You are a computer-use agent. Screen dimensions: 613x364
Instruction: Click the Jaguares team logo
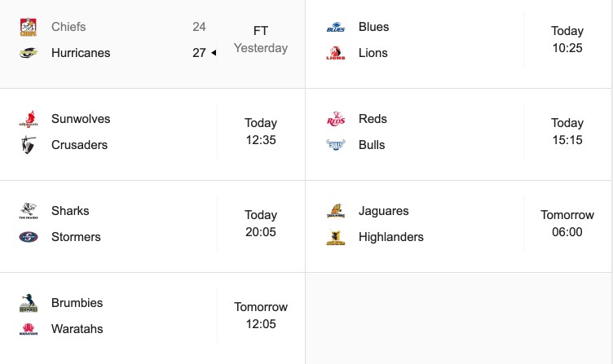[336, 211]
